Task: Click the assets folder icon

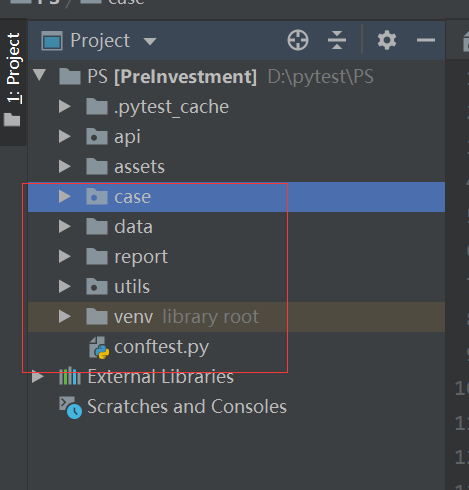Action: pyautogui.click(x=97, y=166)
